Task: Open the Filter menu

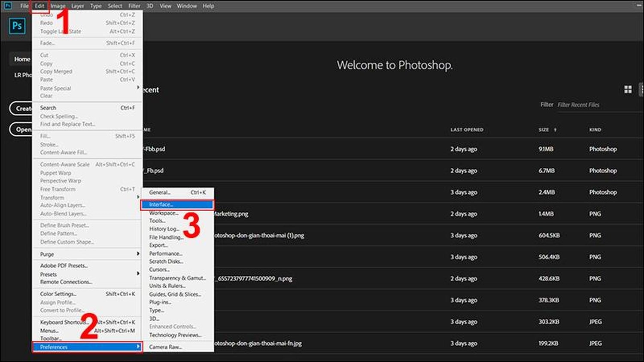Action: 134,6
